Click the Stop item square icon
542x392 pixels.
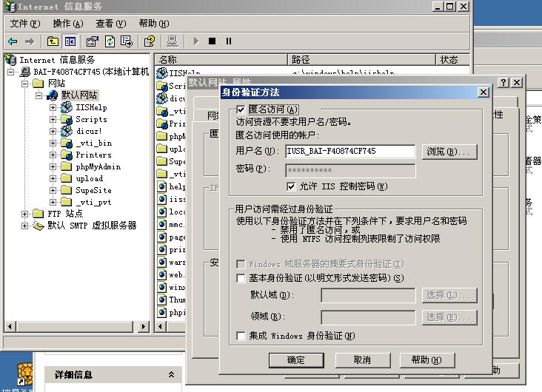coord(212,41)
